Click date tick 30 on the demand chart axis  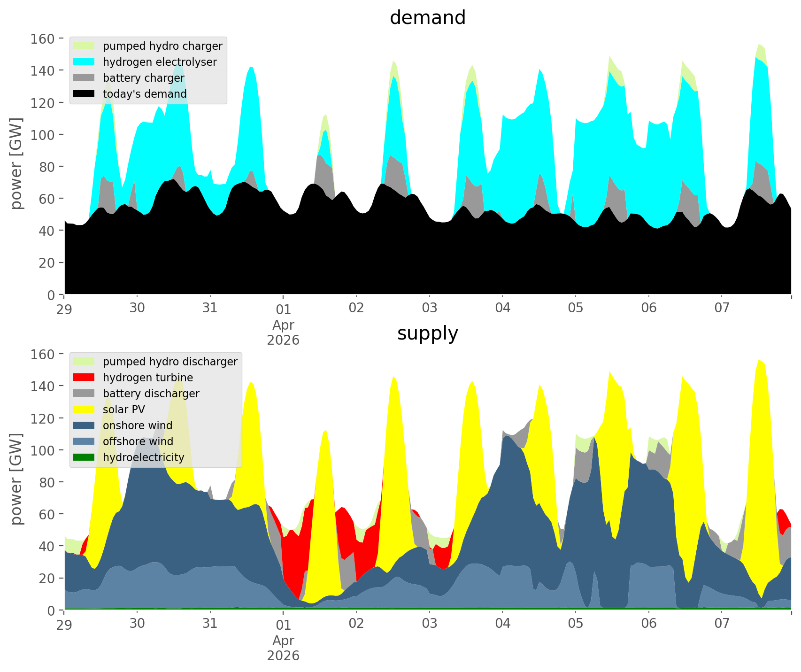tap(137, 308)
